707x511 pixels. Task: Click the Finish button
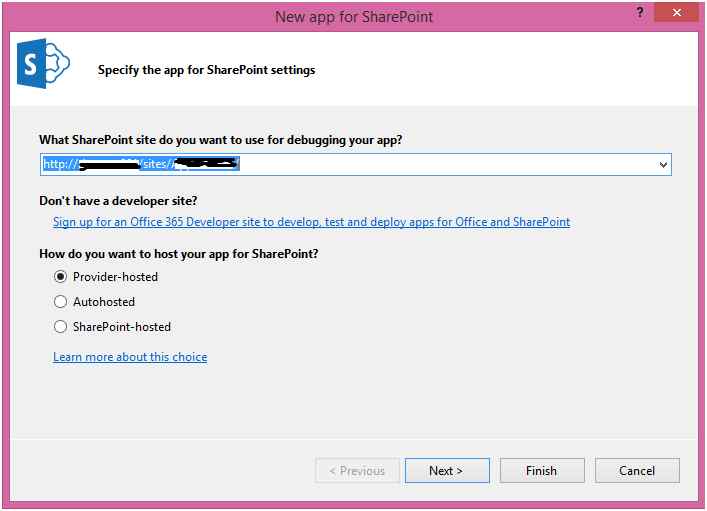[x=542, y=470]
